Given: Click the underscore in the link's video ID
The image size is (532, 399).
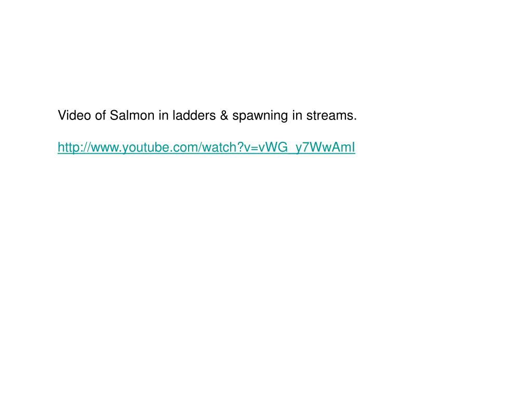Looking at the screenshot, I should click(x=291, y=153).
